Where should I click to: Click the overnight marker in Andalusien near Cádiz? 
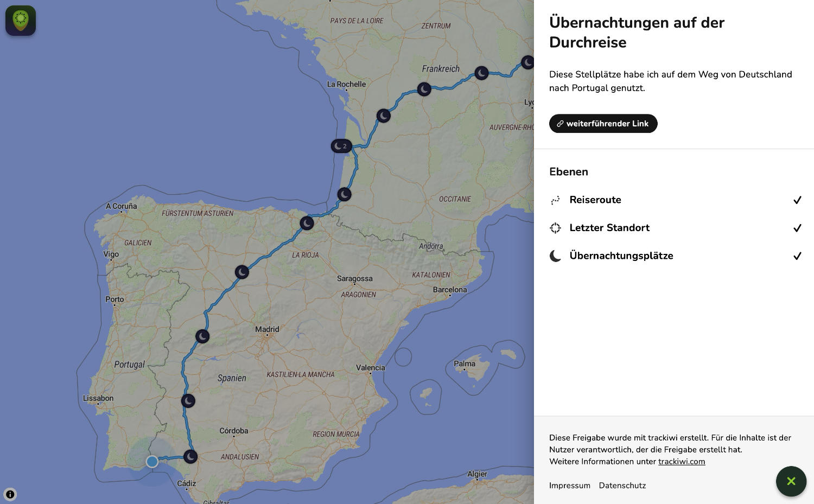tap(190, 457)
